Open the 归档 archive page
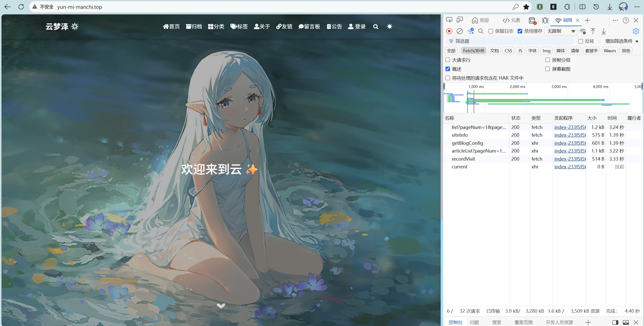Screen dimensions: 644x326 (x=194, y=26)
